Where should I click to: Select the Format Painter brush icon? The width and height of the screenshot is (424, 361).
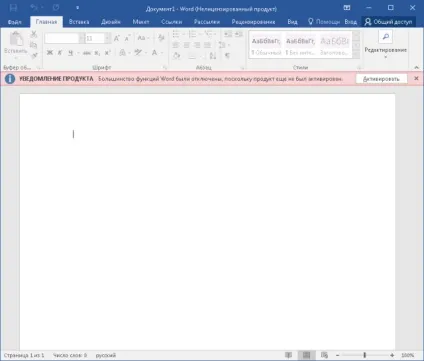pos(34,56)
